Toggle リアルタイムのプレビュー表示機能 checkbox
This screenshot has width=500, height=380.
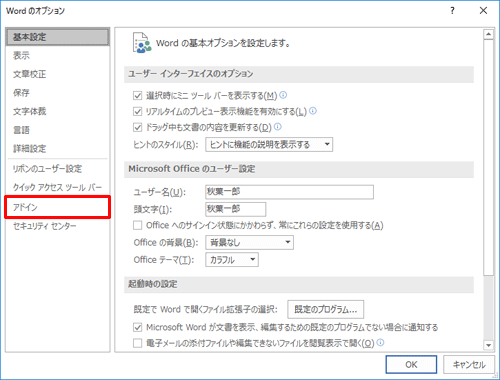138,111
